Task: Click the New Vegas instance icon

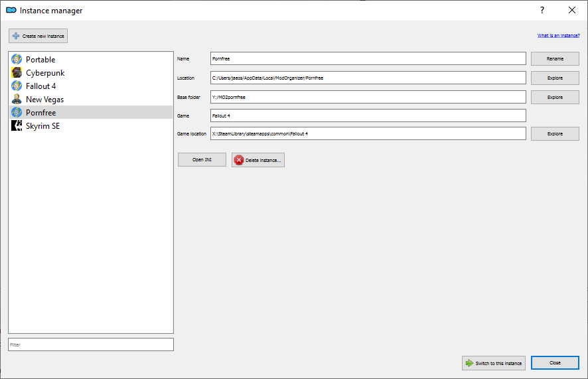Action: (x=17, y=99)
